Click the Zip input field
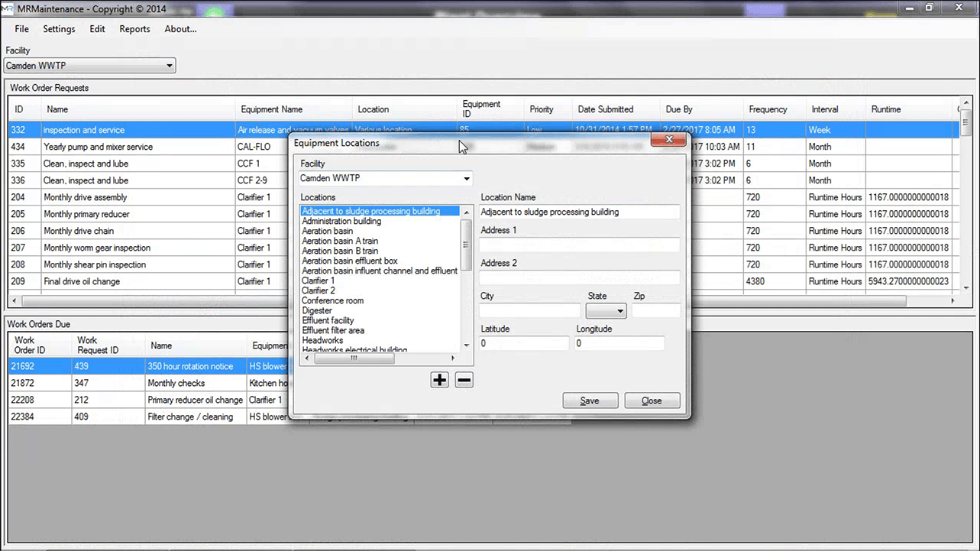The height and width of the screenshot is (551, 980). pos(655,311)
